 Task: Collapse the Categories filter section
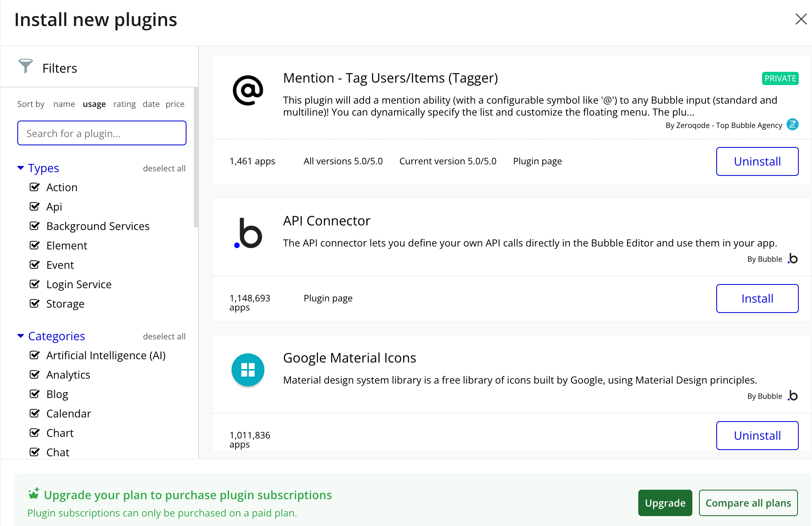point(21,336)
